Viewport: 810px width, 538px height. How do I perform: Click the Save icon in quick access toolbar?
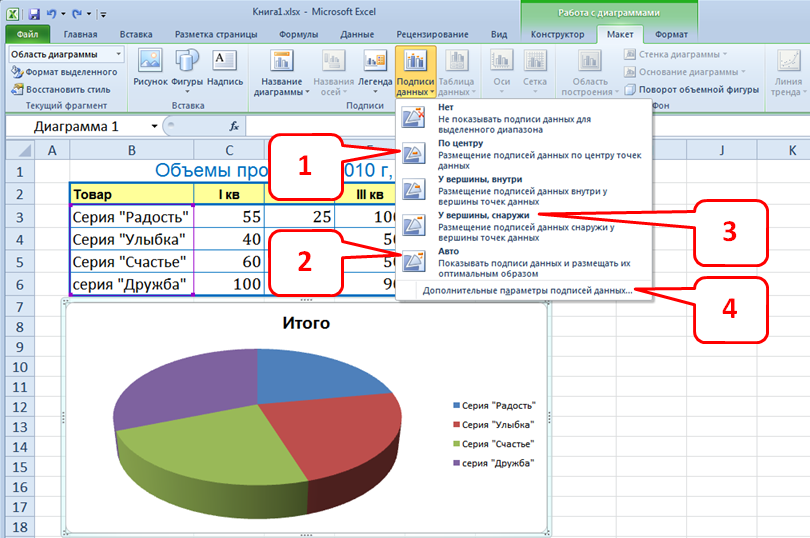click(34, 14)
